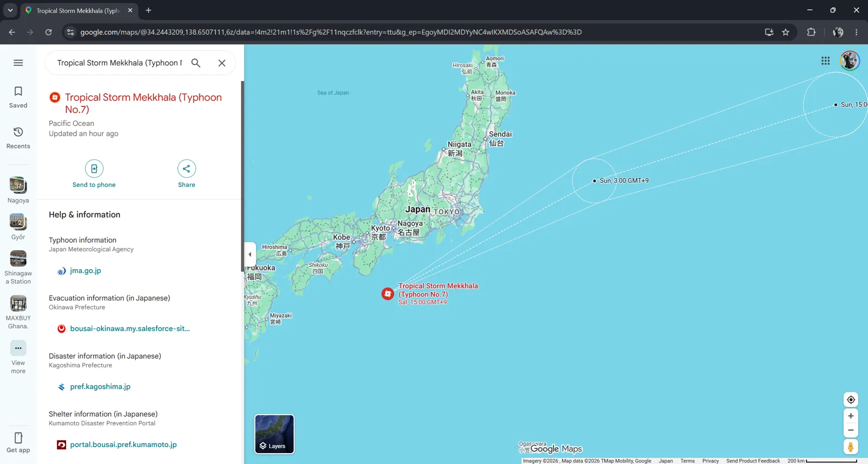Click the Kyoto city label on map
This screenshot has height=464, width=868.
click(x=380, y=232)
